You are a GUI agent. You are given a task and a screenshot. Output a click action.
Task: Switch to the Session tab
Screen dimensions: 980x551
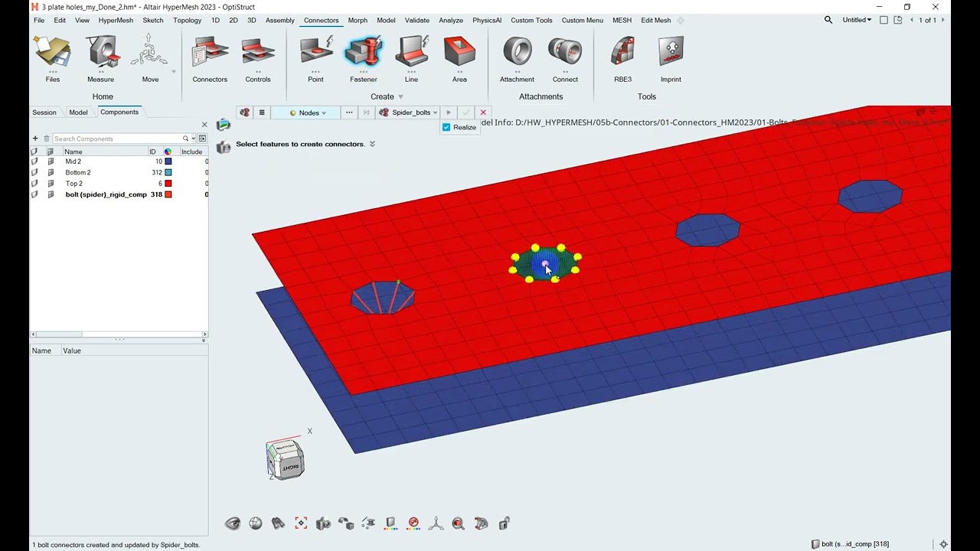point(44,112)
